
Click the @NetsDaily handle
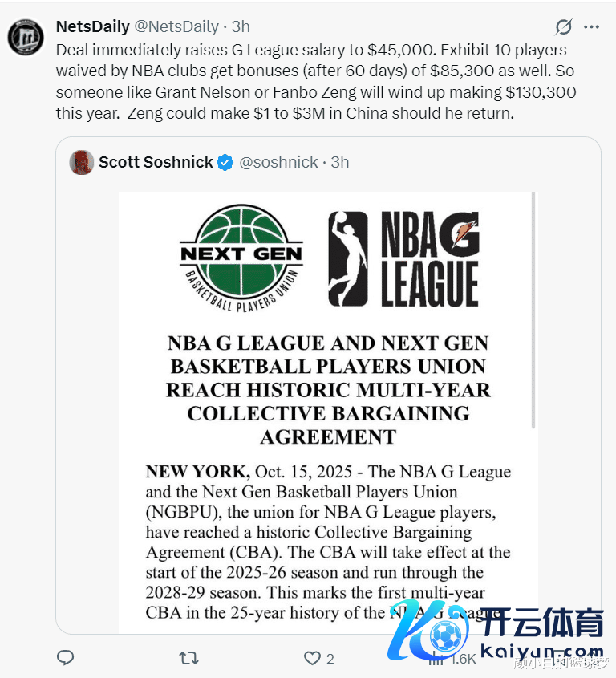pos(176,26)
